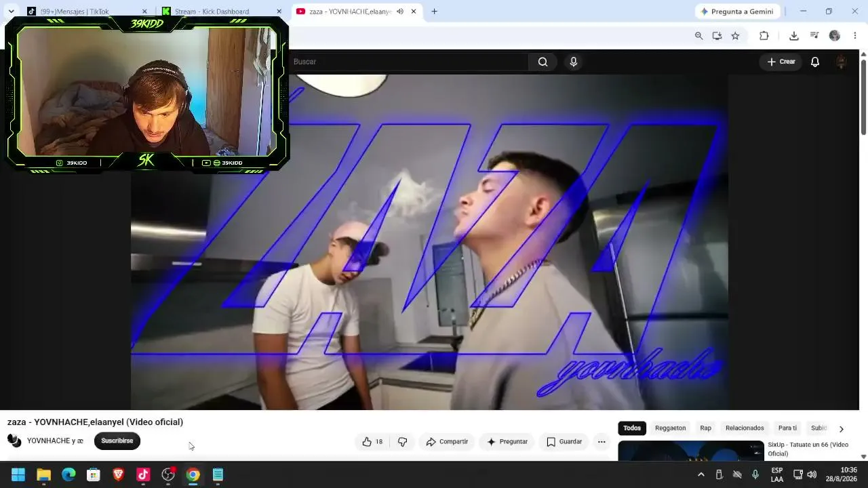This screenshot has height=488, width=868.
Task: Open the YouTube account avatar menu
Action: pos(842,62)
